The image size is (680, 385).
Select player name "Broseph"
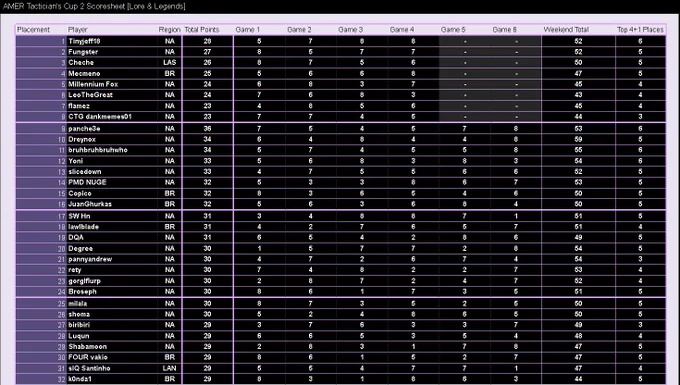pos(82,292)
